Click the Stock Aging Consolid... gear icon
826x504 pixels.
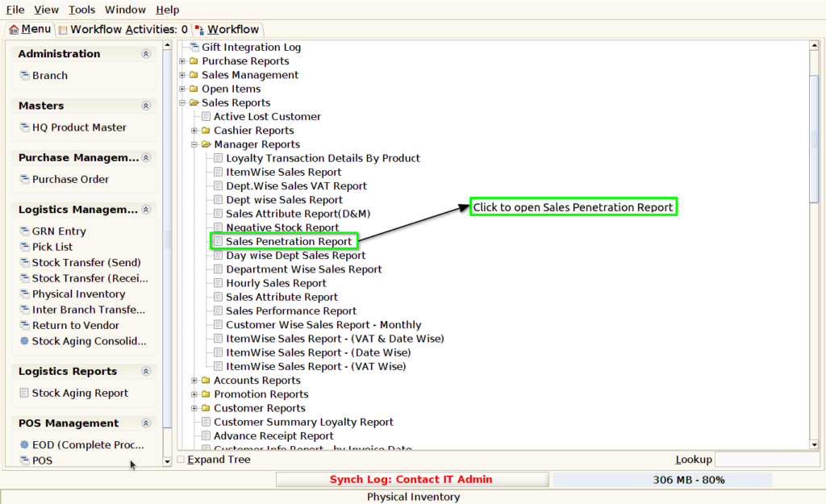(x=24, y=341)
